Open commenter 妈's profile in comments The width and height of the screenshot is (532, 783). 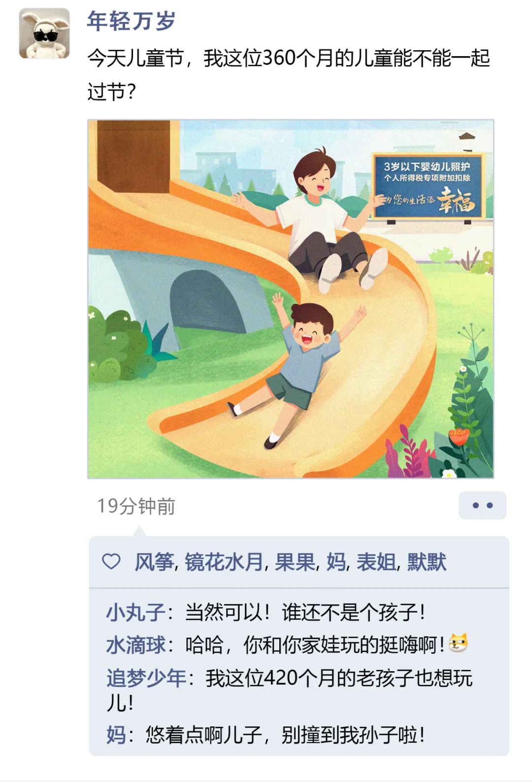pos(116,735)
